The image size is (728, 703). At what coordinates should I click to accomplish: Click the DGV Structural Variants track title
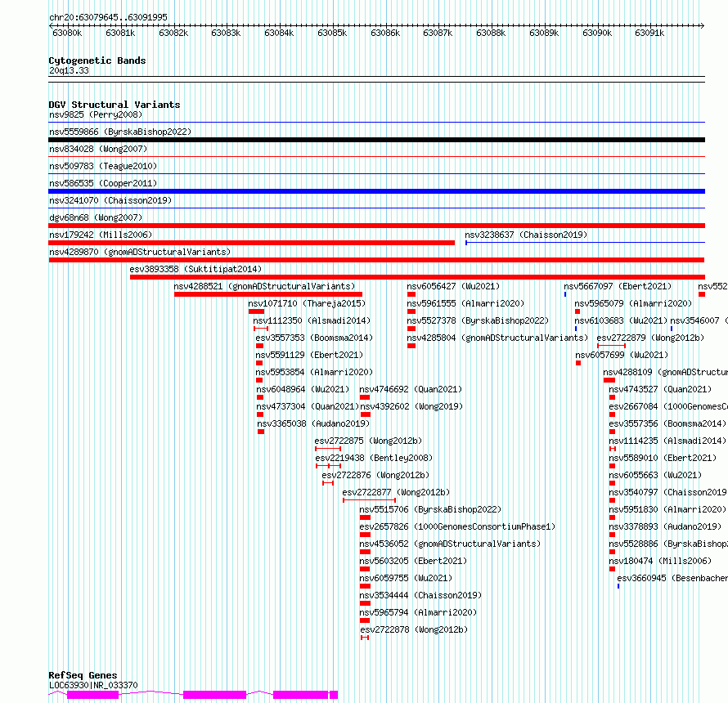pyautogui.click(x=115, y=105)
